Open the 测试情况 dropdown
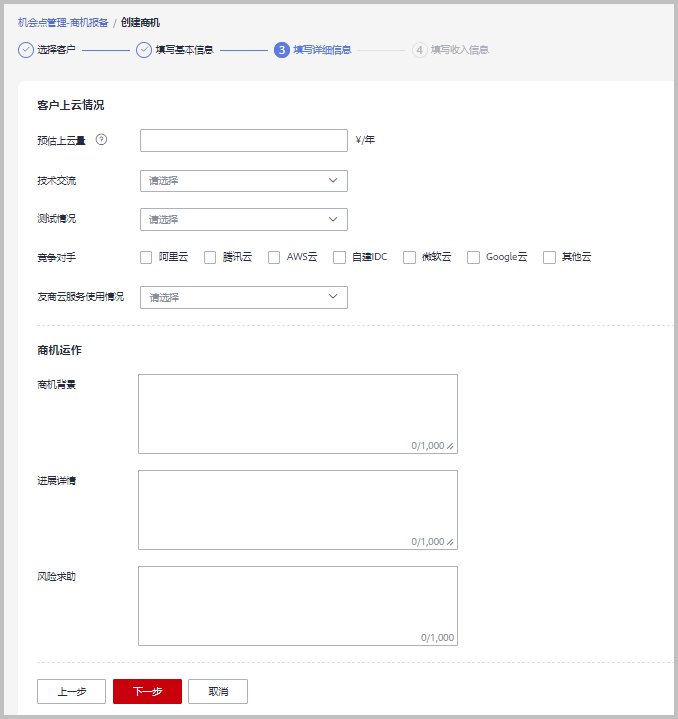 (x=244, y=219)
